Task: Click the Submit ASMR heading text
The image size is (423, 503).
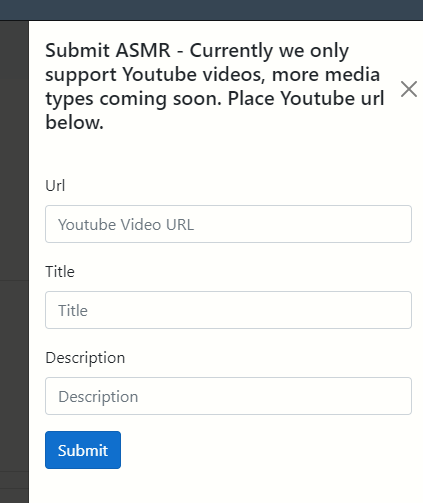Action: pyautogui.click(x=215, y=86)
